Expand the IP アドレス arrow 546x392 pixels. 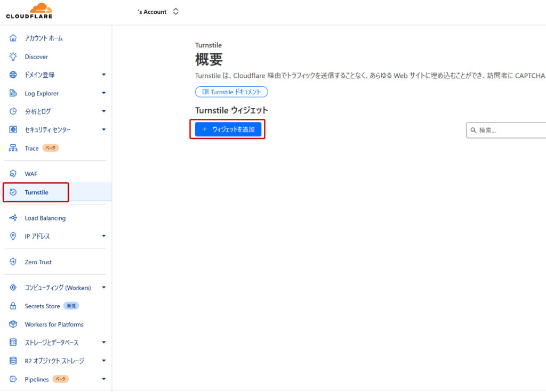(104, 236)
